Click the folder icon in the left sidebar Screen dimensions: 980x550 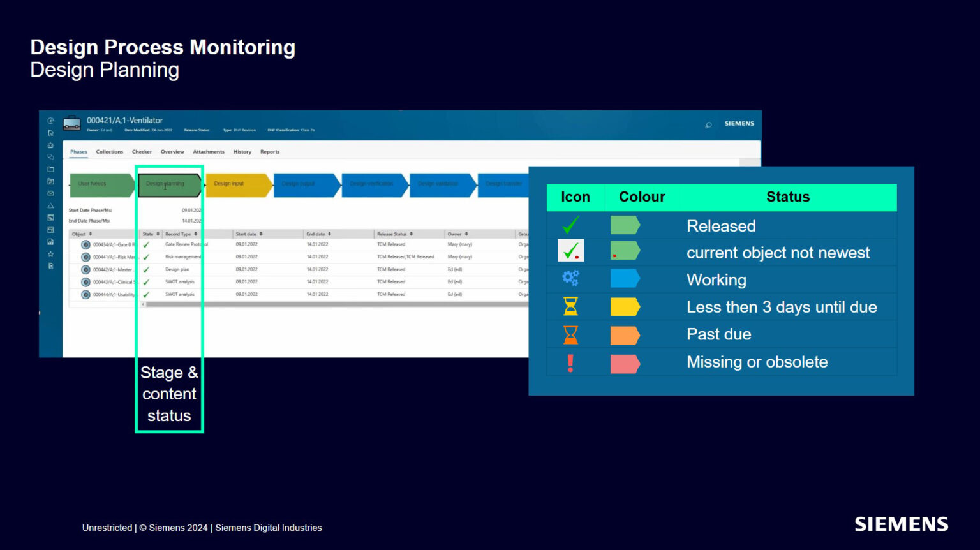[x=50, y=169]
